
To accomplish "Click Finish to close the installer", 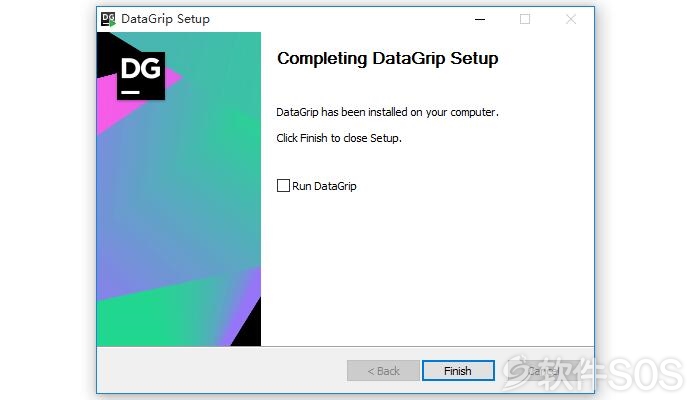I will click(x=458, y=371).
